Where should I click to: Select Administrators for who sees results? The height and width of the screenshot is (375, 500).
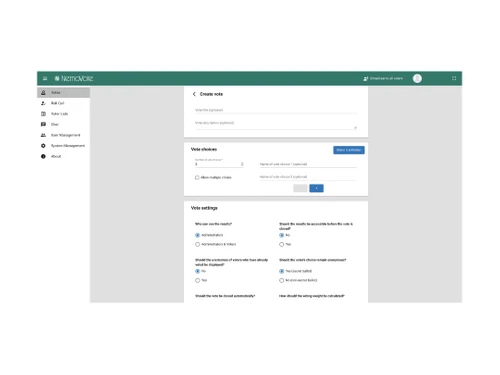coord(197,235)
